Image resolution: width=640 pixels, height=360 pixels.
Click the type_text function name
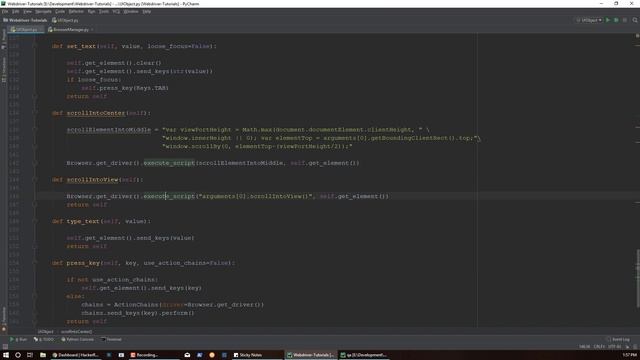click(83, 221)
